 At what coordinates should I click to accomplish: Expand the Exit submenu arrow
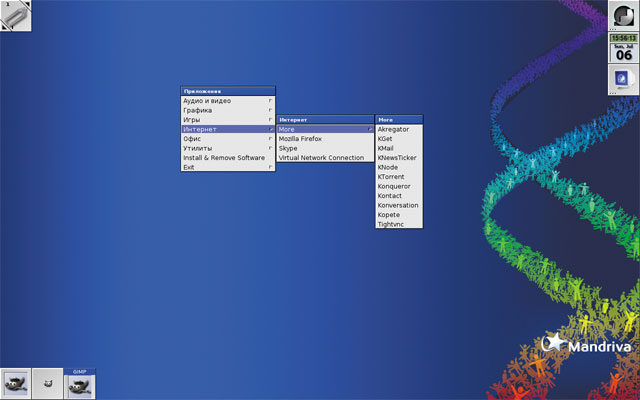pos(270,167)
